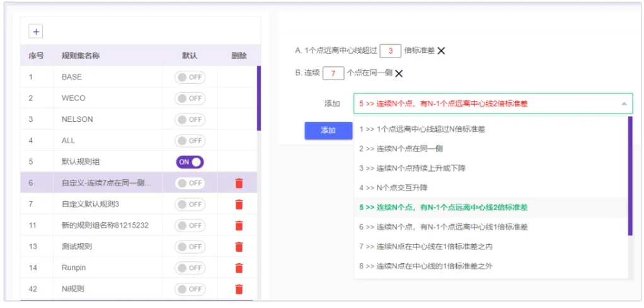Delete the row 6 自定义 rule set

239,183
